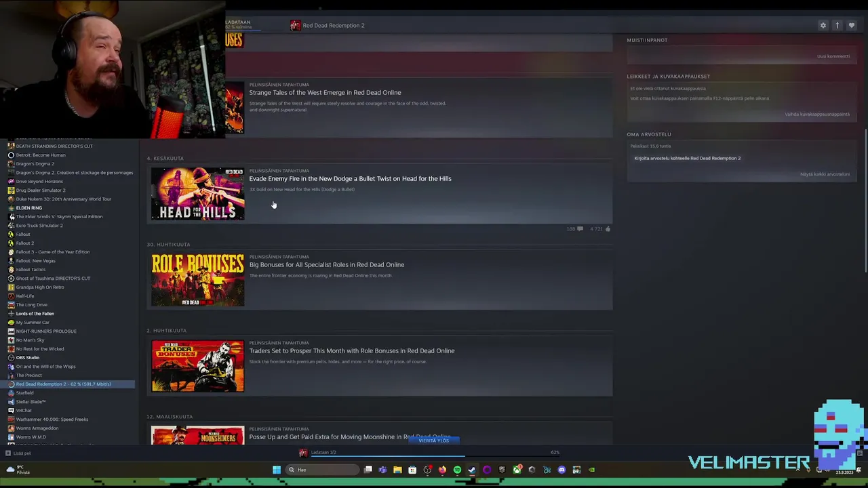The width and height of the screenshot is (868, 488).
Task: Click the OBS Studio icon in library list
Action: (11, 358)
